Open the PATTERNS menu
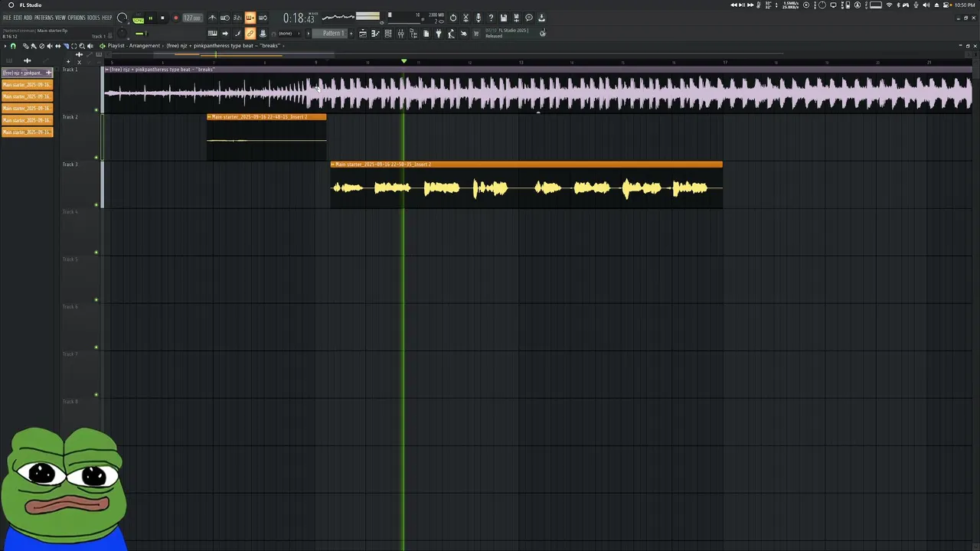 pyautogui.click(x=44, y=18)
